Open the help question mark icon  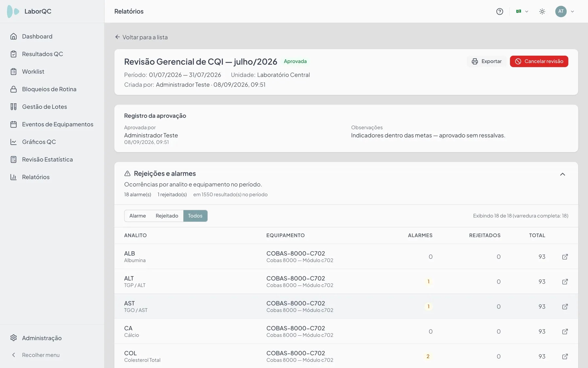pyautogui.click(x=499, y=11)
